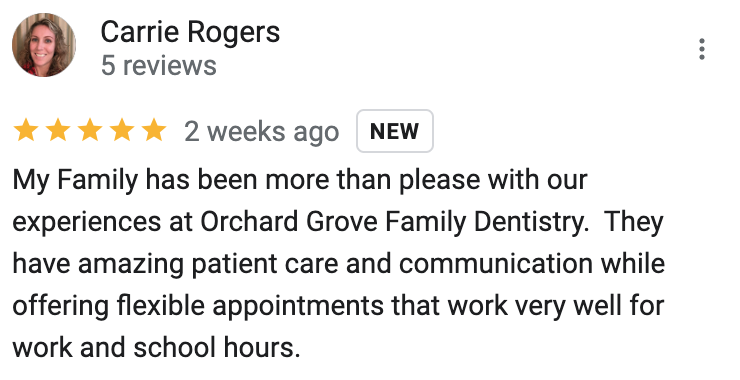Click the phrase "flexible appointments"

coord(250,306)
